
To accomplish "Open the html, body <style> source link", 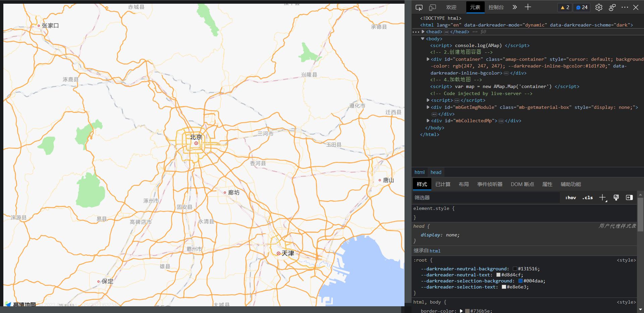I will click(626, 302).
